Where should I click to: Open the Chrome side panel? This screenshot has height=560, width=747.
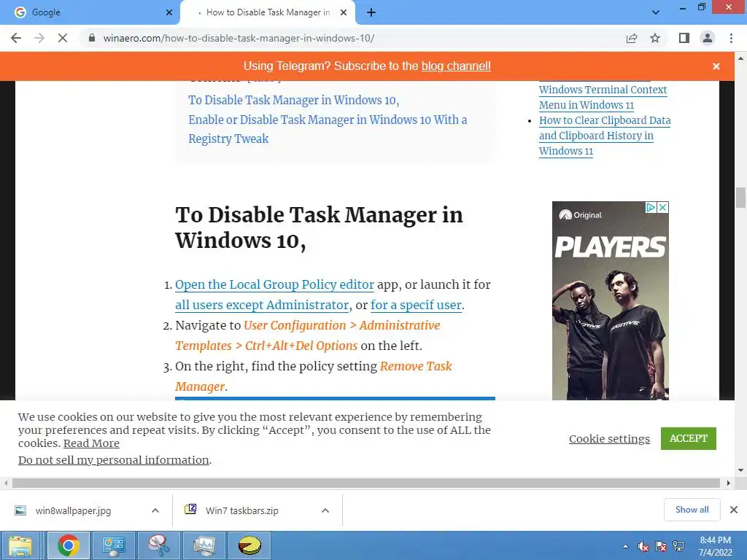[x=684, y=38]
